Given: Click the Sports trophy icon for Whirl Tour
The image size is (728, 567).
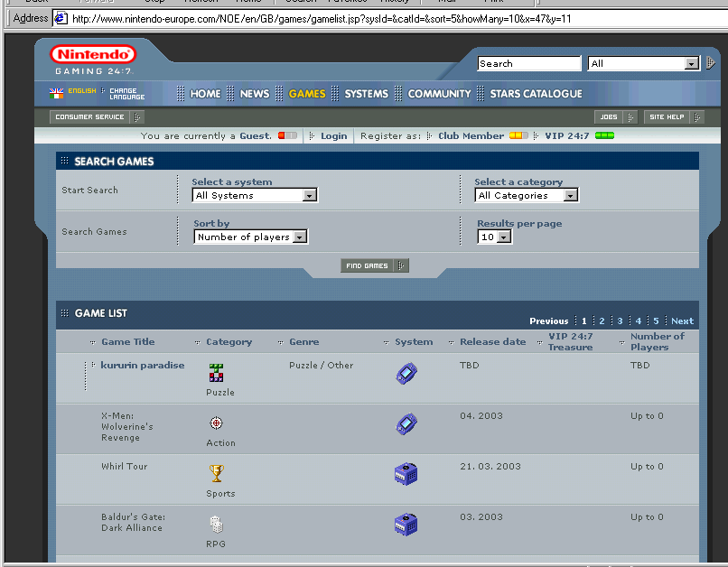Looking at the screenshot, I should [x=217, y=473].
